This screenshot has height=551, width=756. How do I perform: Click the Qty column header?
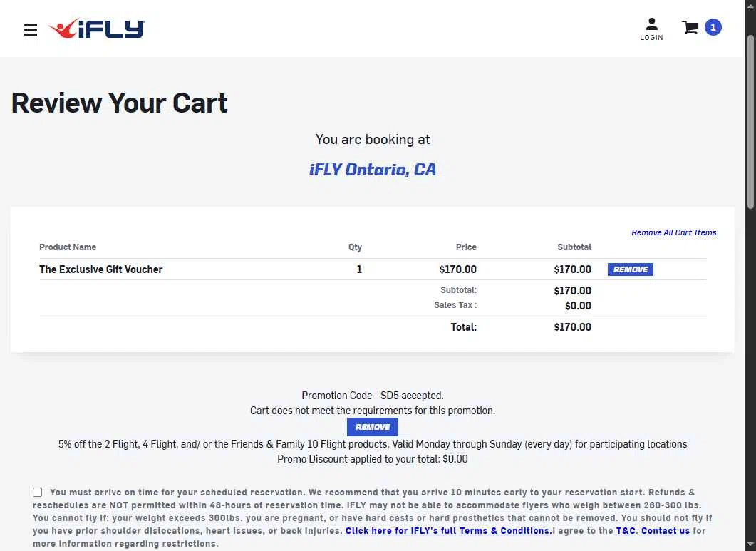click(355, 247)
